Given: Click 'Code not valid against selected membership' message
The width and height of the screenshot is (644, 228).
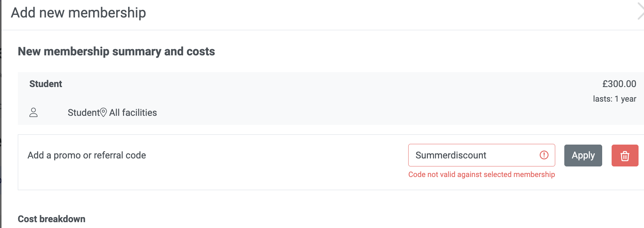Looking at the screenshot, I should [x=481, y=174].
